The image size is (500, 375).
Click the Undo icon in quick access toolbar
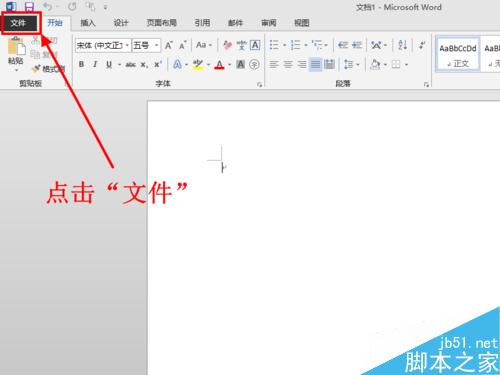pos(48,6)
